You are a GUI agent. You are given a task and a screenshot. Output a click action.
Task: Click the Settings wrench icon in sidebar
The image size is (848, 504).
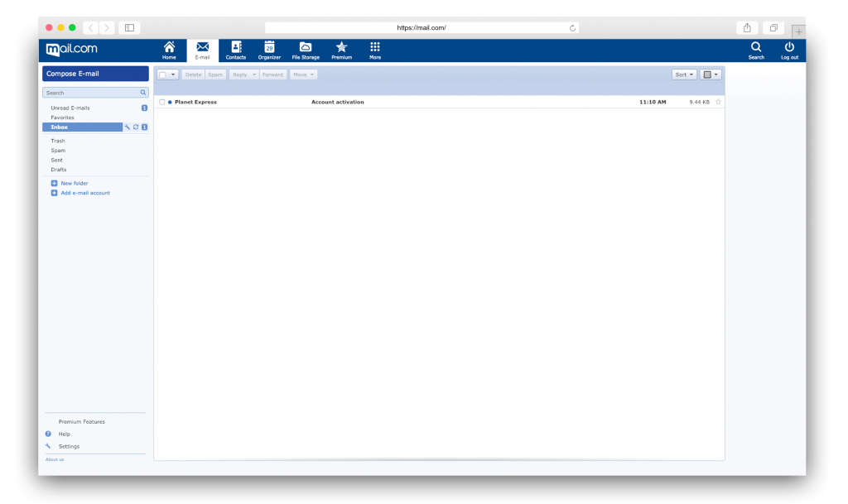(48, 446)
